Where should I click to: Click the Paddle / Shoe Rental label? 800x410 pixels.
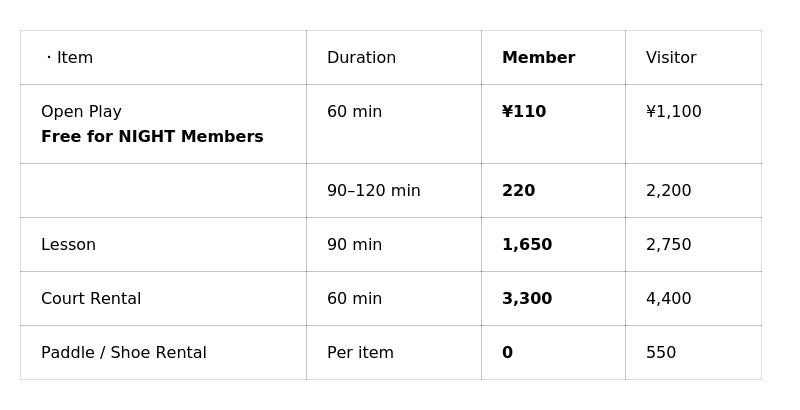124,353
